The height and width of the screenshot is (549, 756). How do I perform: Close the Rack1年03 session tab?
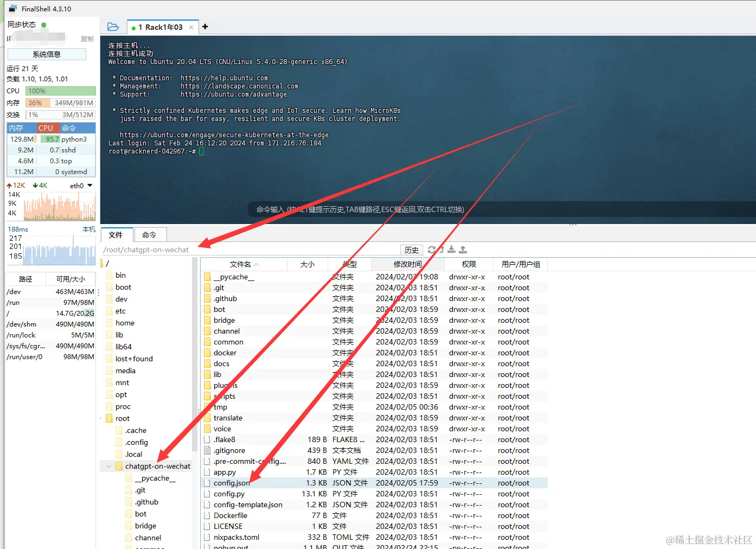191,27
